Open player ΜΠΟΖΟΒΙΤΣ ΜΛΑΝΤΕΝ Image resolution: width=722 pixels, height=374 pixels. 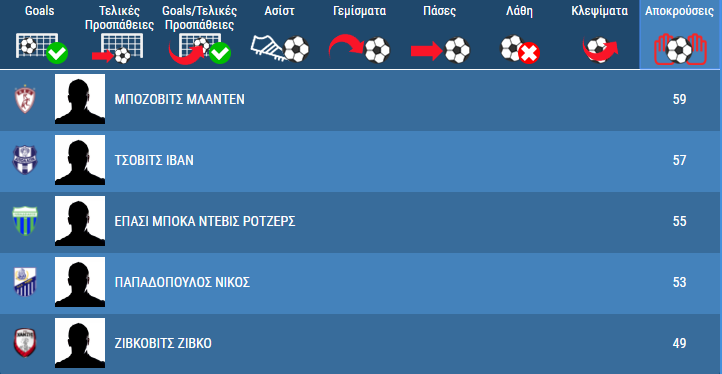(180, 99)
